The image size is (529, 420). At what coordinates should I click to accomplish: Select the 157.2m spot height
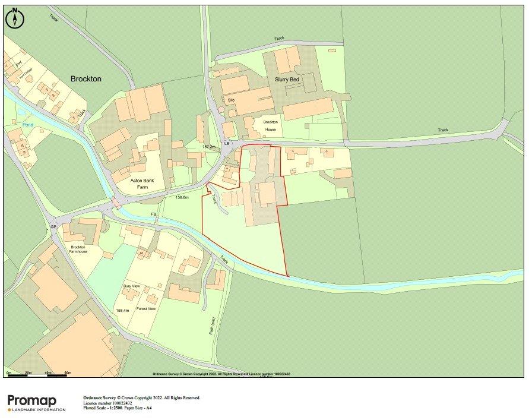click(210, 146)
